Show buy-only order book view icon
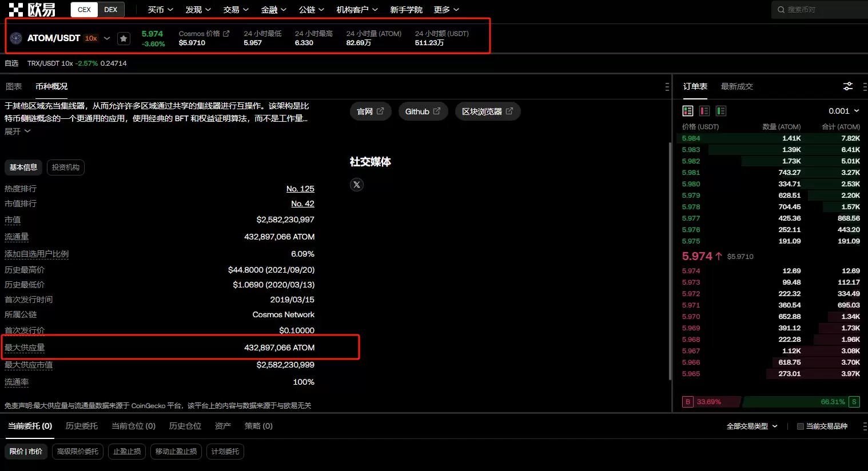 [721, 111]
